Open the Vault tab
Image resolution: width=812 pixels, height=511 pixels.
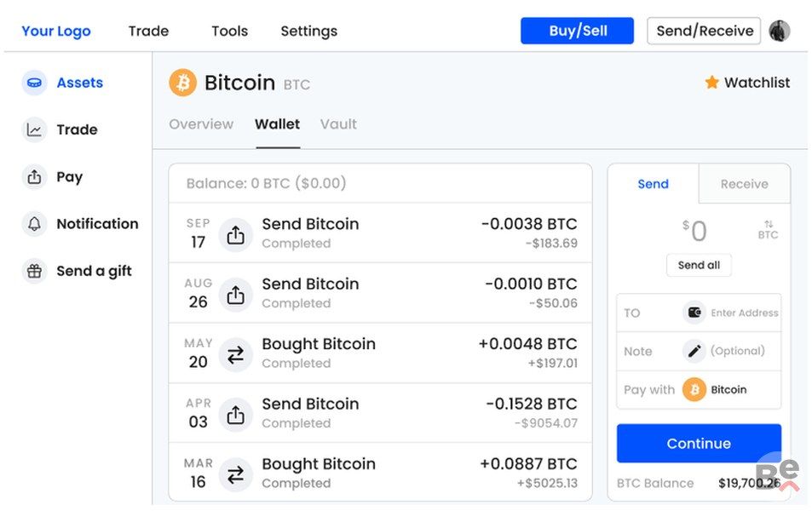pyautogui.click(x=338, y=124)
